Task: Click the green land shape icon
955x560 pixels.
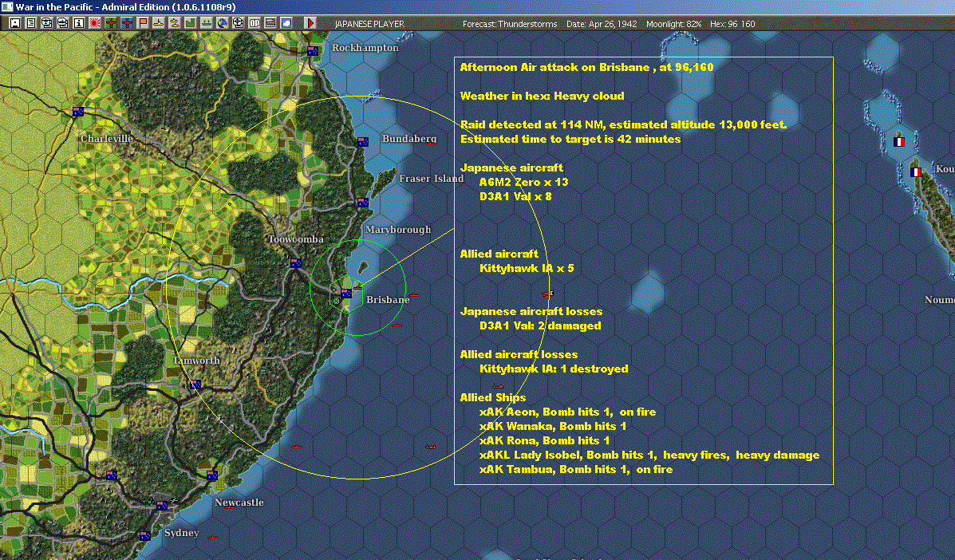Action: [190, 23]
